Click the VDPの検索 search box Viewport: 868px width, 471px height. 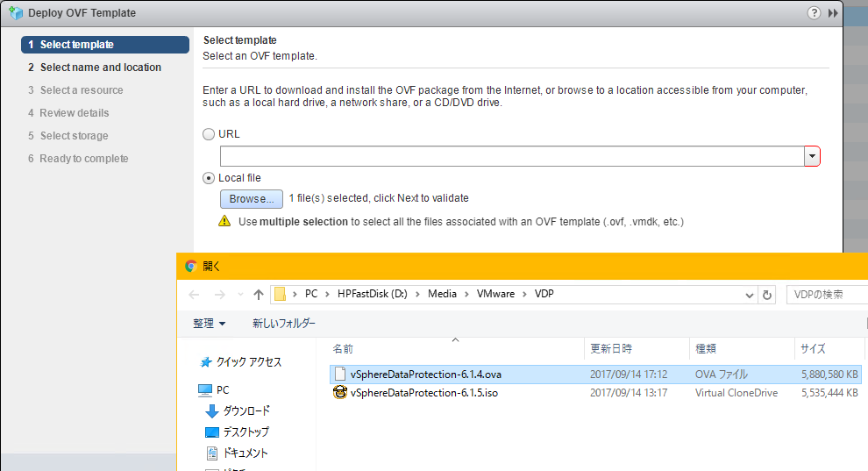(x=827, y=295)
